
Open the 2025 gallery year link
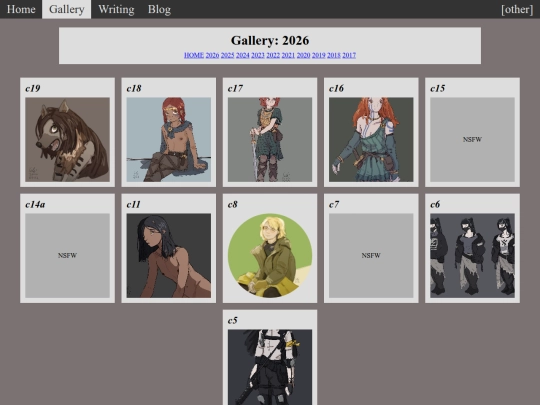[x=227, y=55]
